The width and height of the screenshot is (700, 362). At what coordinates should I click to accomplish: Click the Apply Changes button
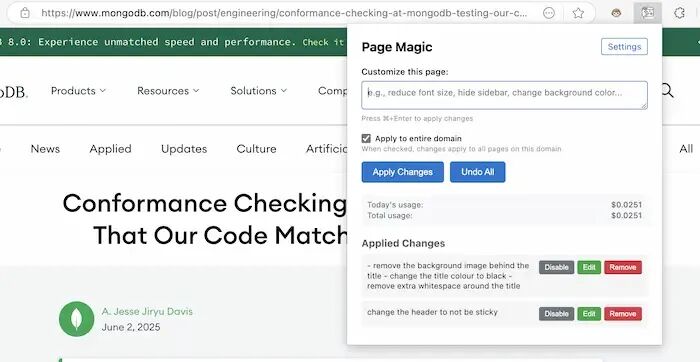point(403,172)
